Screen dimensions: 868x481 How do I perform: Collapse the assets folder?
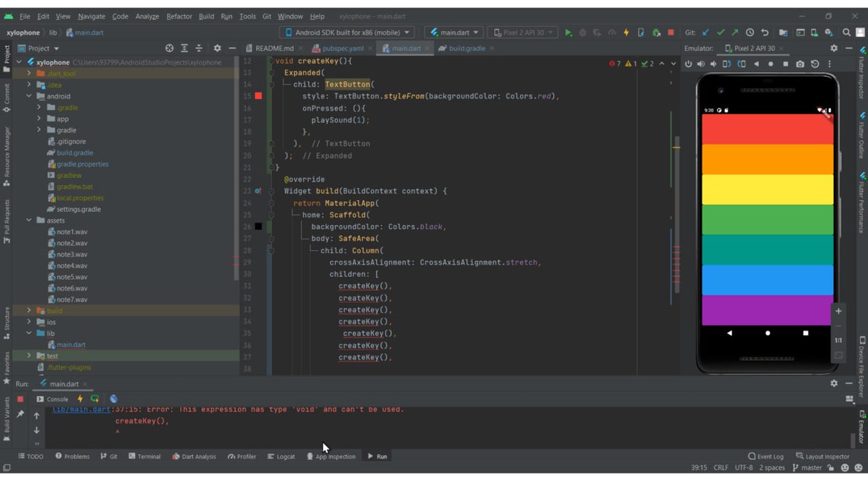click(x=30, y=221)
